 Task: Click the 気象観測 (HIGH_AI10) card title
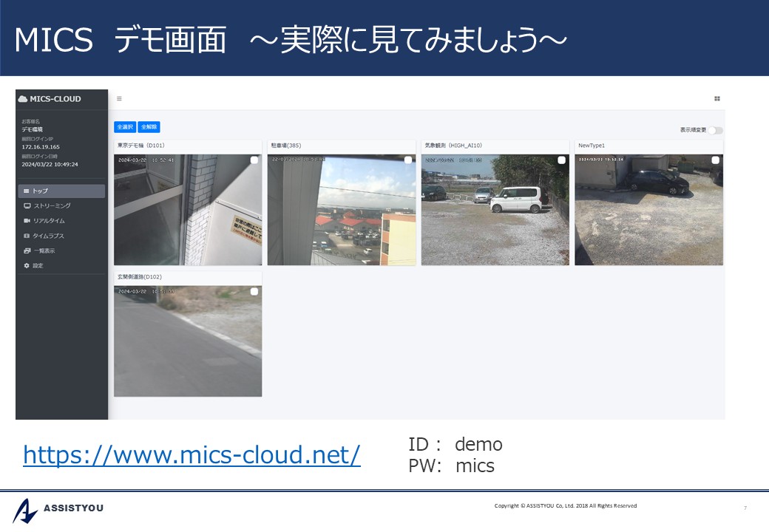454,146
